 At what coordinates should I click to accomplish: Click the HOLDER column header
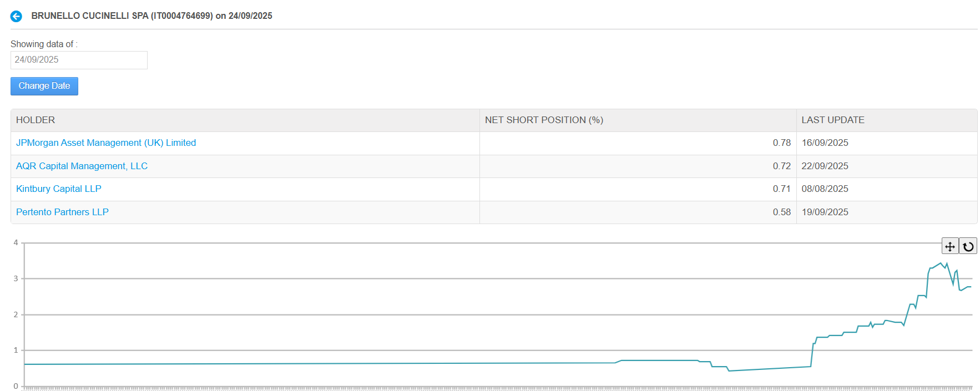tap(36, 120)
